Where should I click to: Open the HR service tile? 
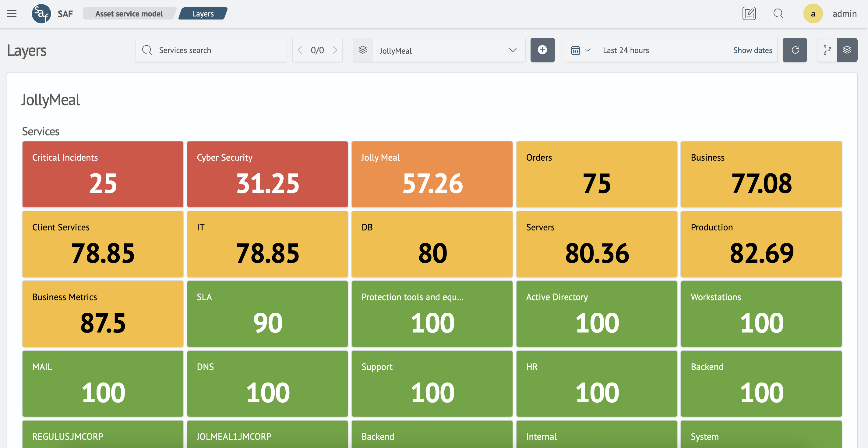pos(596,383)
